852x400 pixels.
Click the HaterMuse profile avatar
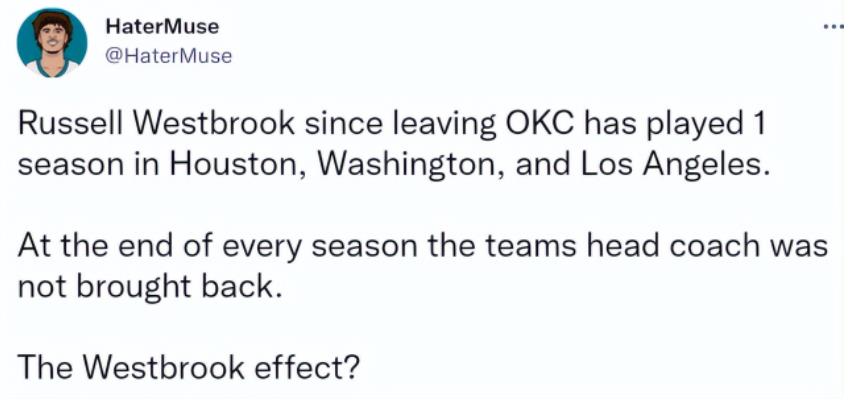pos(52,43)
